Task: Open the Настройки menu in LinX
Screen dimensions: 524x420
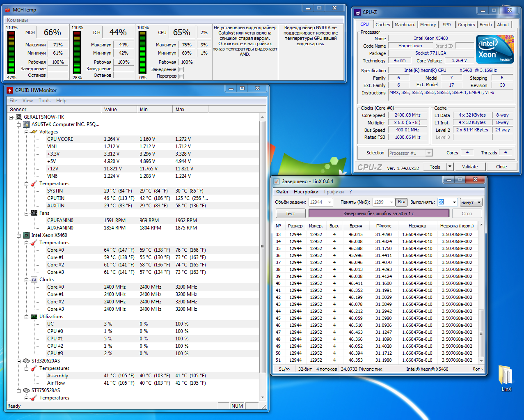Action: (x=306, y=192)
